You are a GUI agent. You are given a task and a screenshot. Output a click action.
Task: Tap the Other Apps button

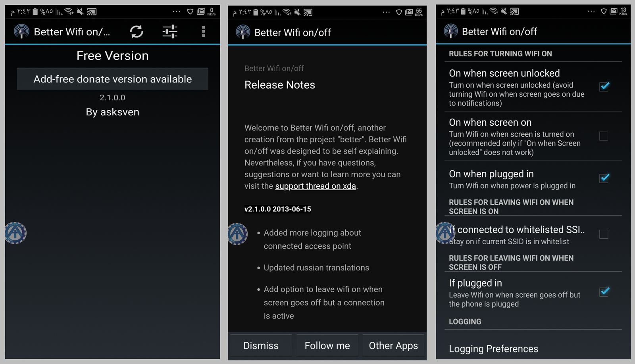(x=393, y=345)
